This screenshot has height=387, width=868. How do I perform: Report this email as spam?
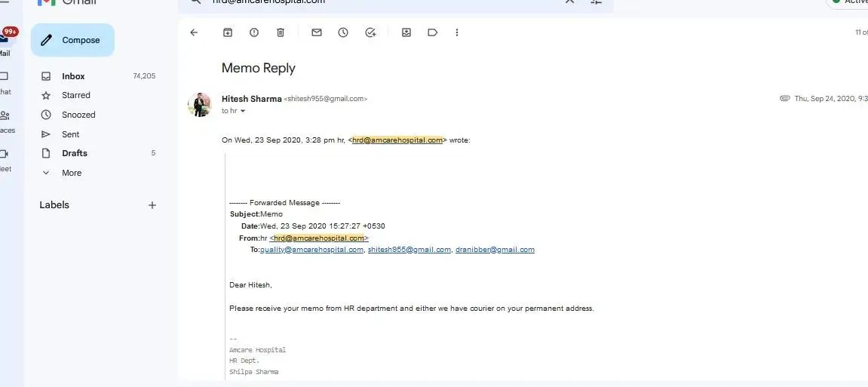[x=254, y=32]
